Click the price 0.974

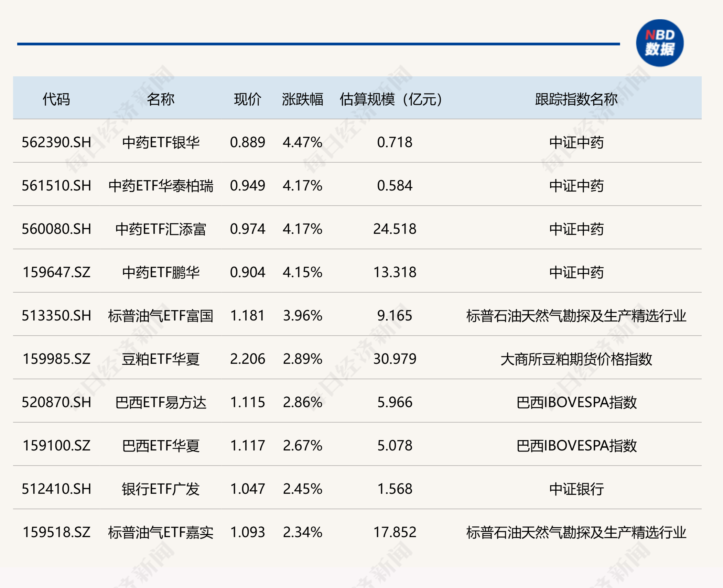click(x=248, y=229)
